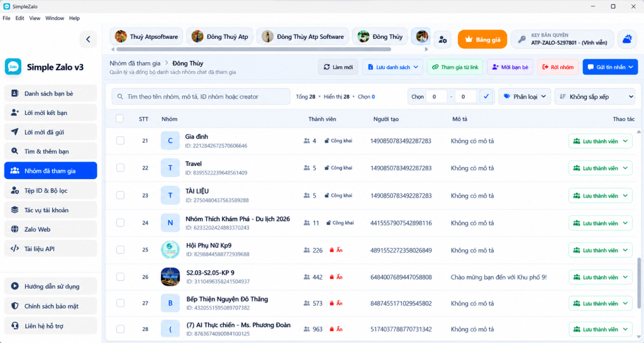Screen dimensions: 644x343
Task: Open the Không sắp xếp sort dropdown
Action: (x=595, y=97)
